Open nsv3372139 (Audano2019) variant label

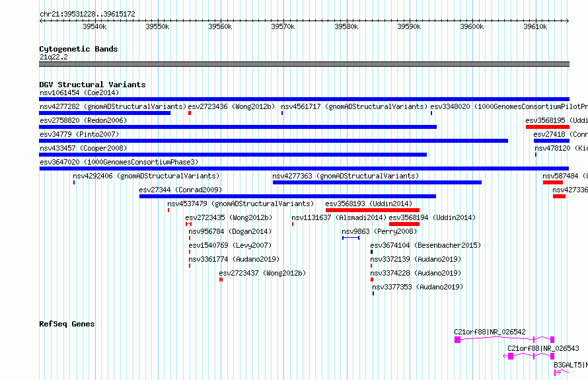[x=416, y=259]
